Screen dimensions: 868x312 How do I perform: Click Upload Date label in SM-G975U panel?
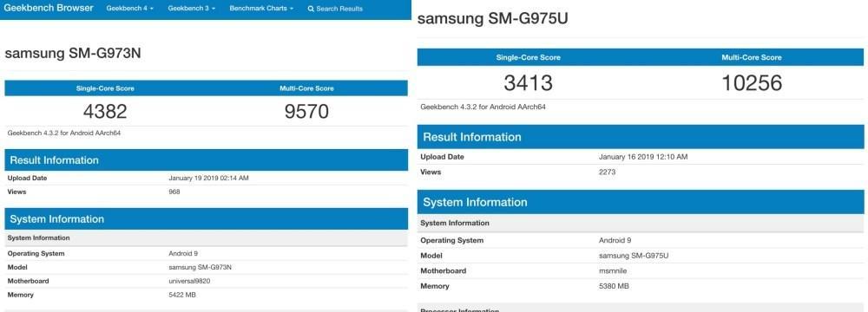[x=443, y=157]
